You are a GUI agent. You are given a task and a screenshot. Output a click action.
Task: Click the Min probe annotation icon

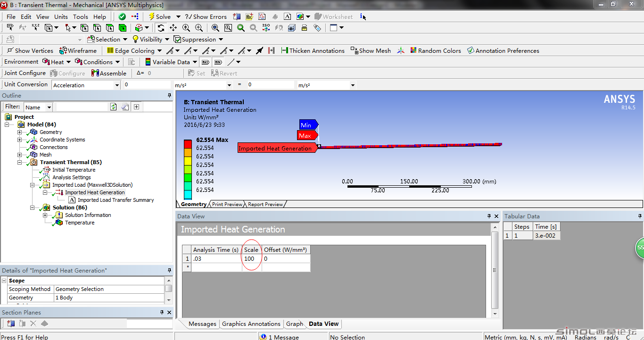point(218,62)
